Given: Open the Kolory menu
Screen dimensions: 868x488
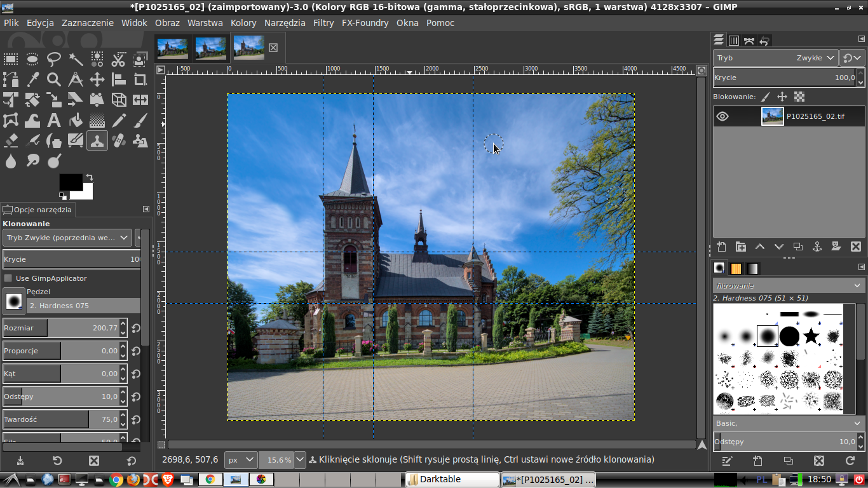Looking at the screenshot, I should click(243, 23).
